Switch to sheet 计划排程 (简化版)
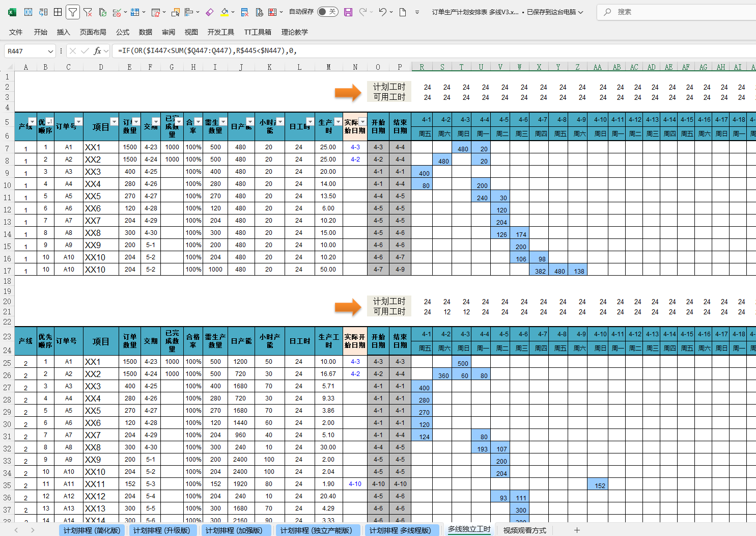Image resolution: width=756 pixels, height=536 pixels. point(92,530)
